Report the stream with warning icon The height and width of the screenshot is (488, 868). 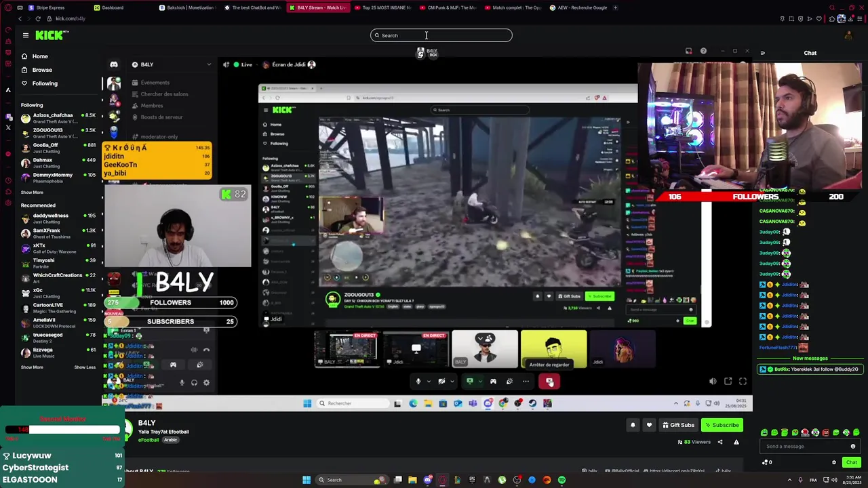pyautogui.click(x=736, y=442)
